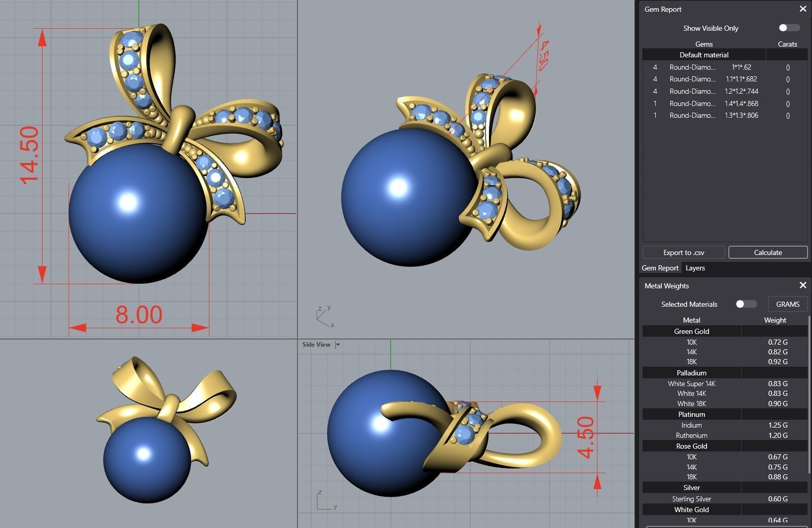812x528 pixels.
Task: Click the White Gold group header
Action: 692,510
